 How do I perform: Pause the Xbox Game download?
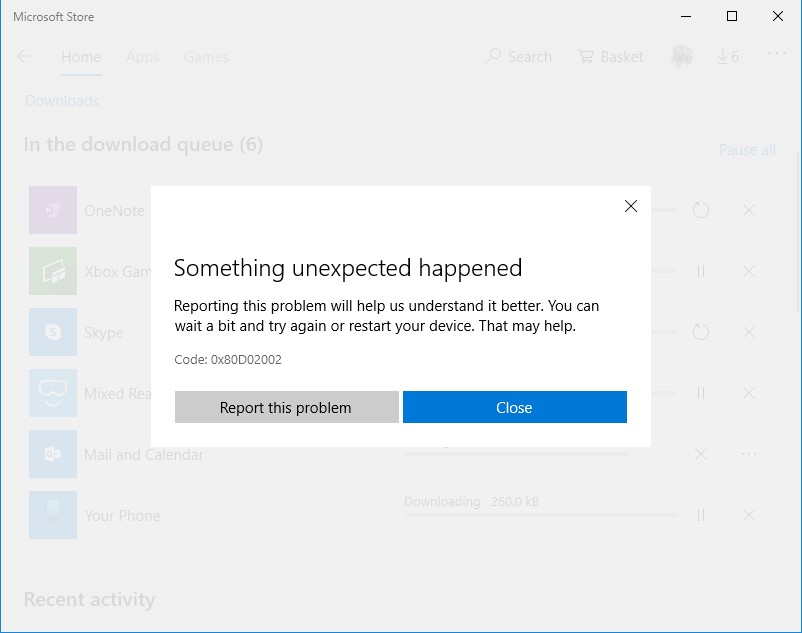coord(701,271)
